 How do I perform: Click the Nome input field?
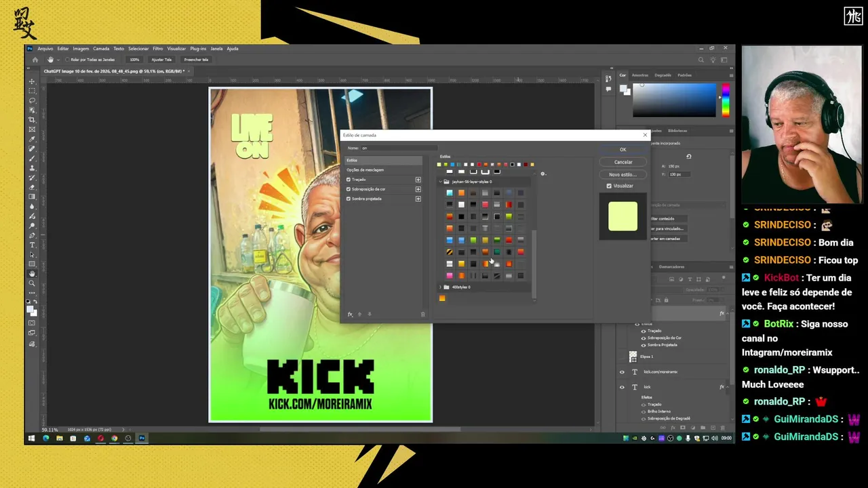(x=400, y=148)
